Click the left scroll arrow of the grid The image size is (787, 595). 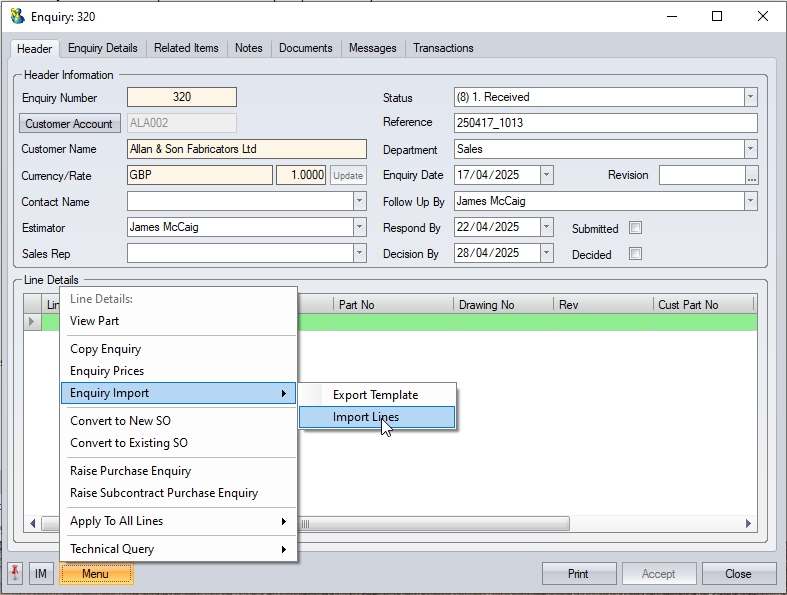click(32, 523)
